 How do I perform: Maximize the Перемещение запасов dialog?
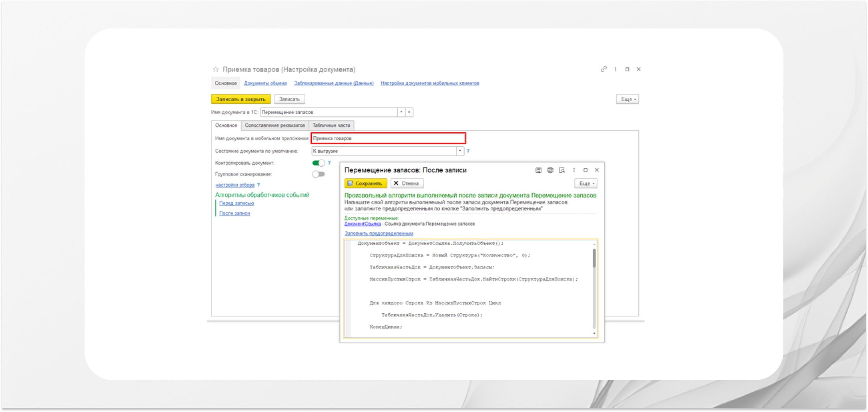(x=586, y=170)
